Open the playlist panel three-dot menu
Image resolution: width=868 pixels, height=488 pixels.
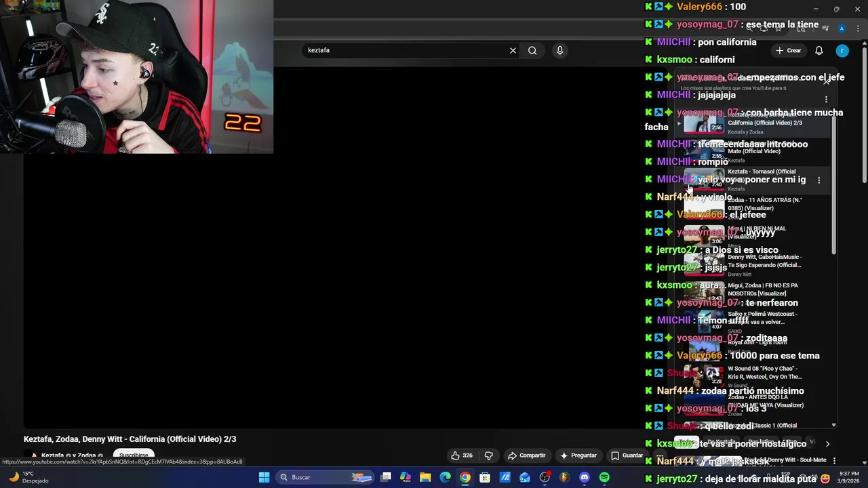tap(826, 100)
